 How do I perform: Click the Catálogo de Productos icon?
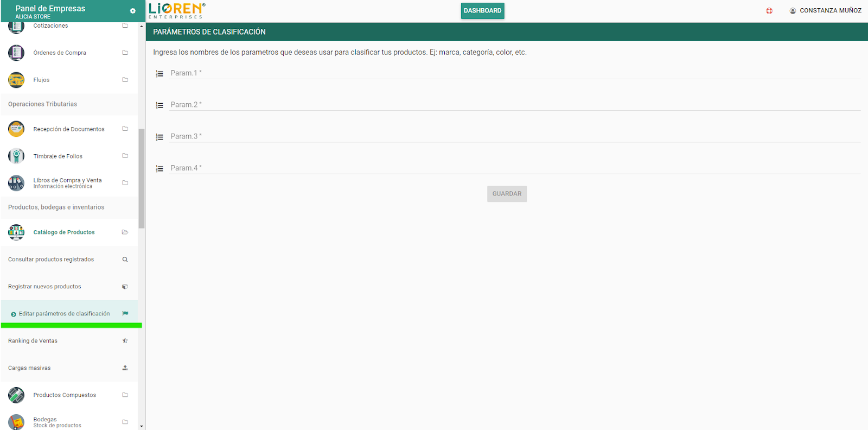coord(16,232)
